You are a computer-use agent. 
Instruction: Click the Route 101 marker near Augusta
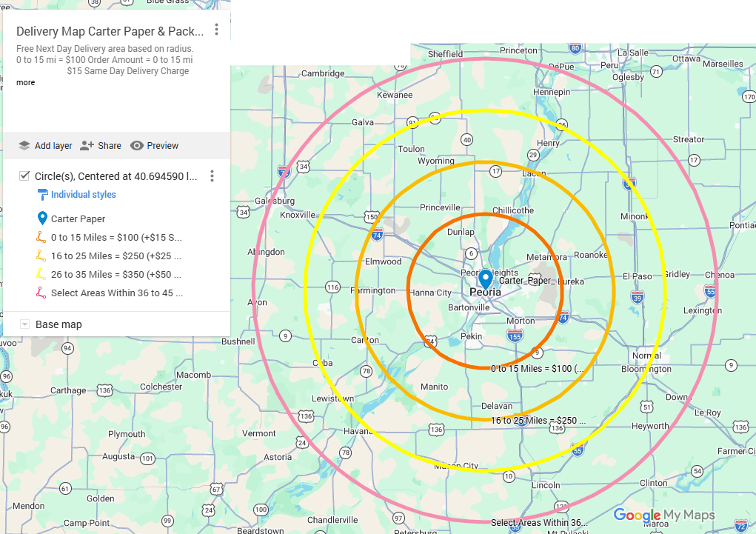tap(147, 458)
